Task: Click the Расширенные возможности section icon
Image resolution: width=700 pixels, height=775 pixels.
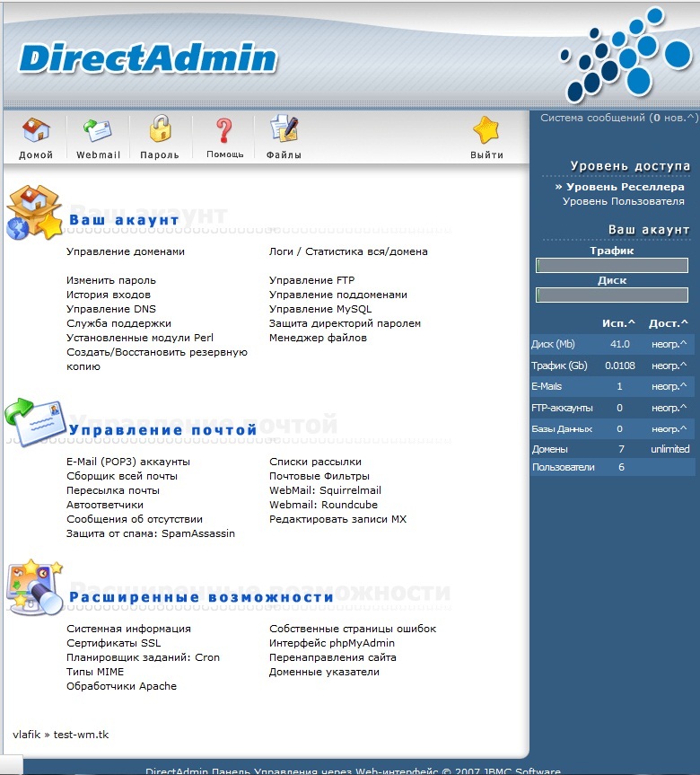Action: 35,587
